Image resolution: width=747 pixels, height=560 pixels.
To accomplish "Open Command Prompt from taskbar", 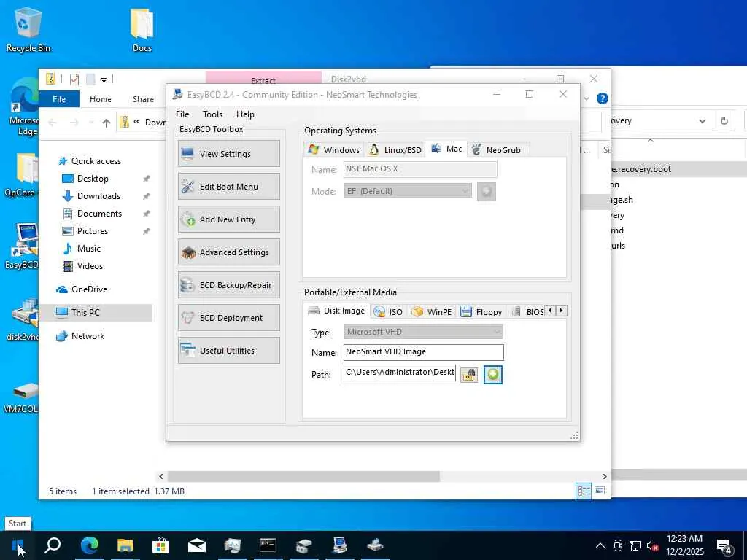I will click(x=268, y=545).
